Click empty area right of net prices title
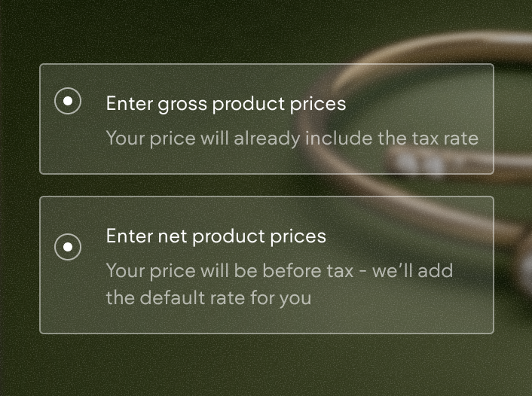 407,236
